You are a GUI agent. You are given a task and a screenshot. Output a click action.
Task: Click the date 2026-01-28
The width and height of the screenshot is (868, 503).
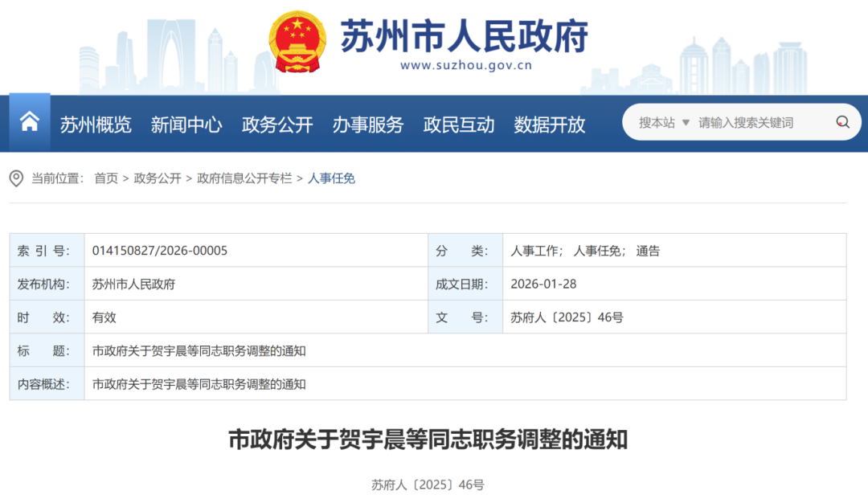[x=543, y=284]
